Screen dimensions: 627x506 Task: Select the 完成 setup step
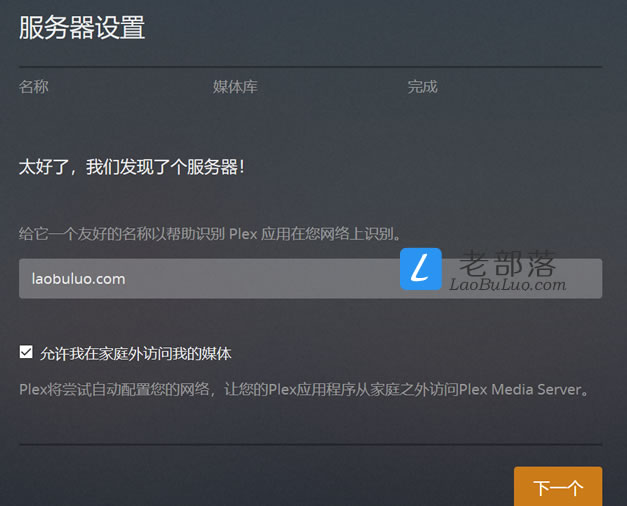click(422, 87)
